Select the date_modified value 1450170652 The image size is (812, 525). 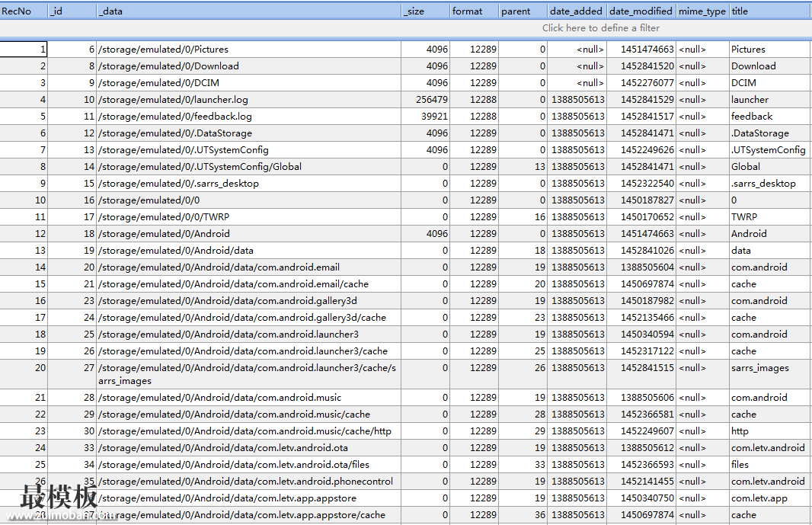coord(641,216)
